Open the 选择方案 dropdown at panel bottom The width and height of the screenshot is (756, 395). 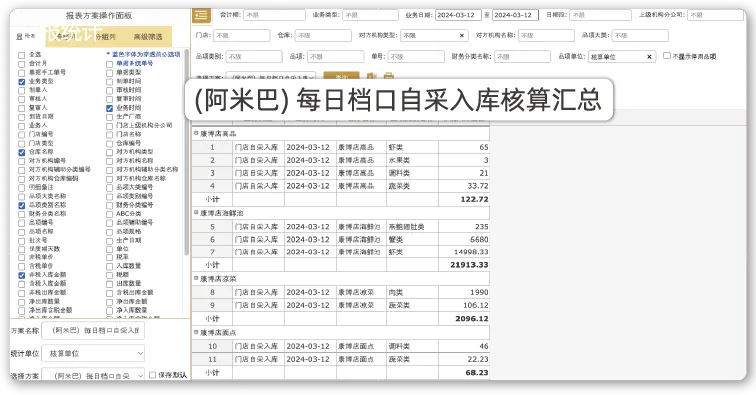tap(93, 375)
